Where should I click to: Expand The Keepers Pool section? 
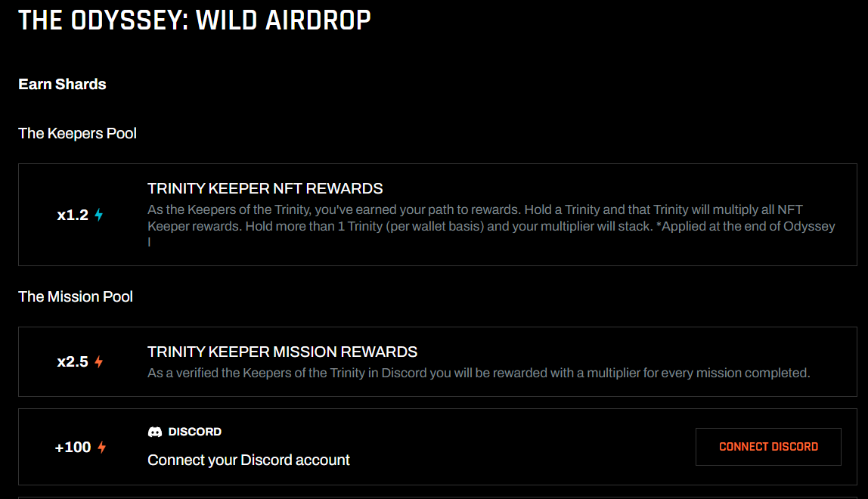click(77, 133)
